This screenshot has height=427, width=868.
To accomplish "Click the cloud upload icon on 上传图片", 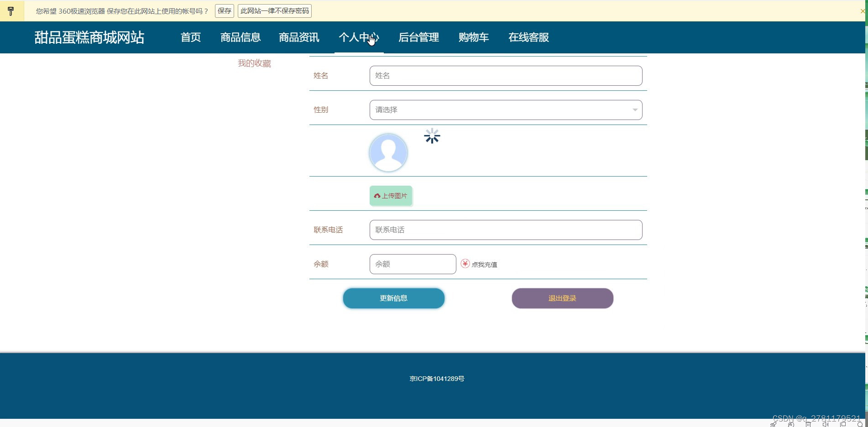I will click(377, 196).
